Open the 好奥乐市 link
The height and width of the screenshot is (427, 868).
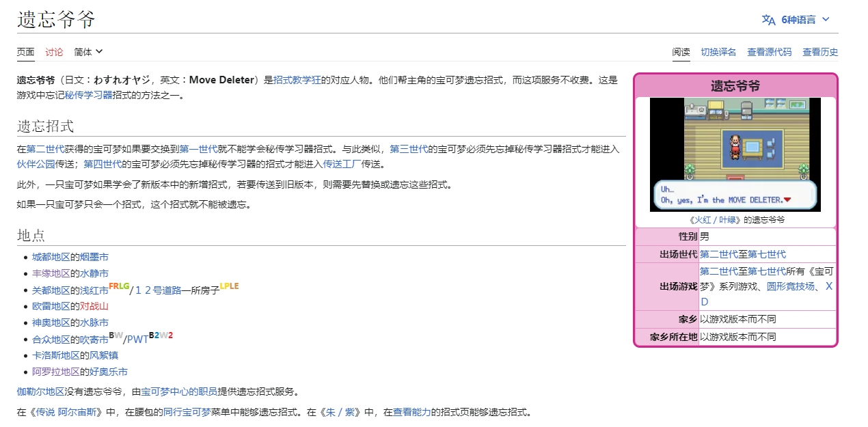coord(109,372)
